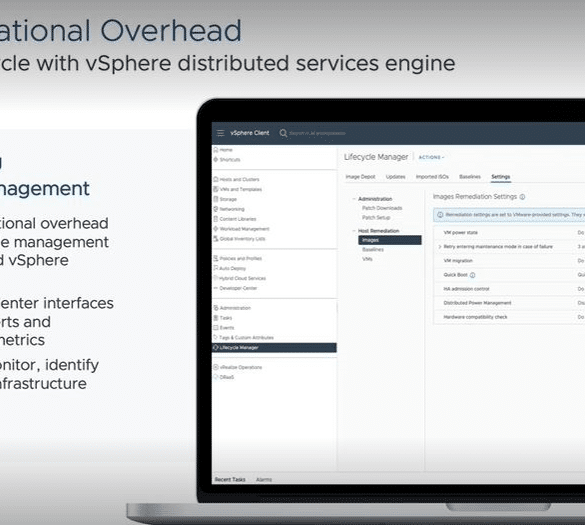Click the 'Distributed Power Management' row
The width and height of the screenshot is (585, 525).
pyautogui.click(x=509, y=303)
